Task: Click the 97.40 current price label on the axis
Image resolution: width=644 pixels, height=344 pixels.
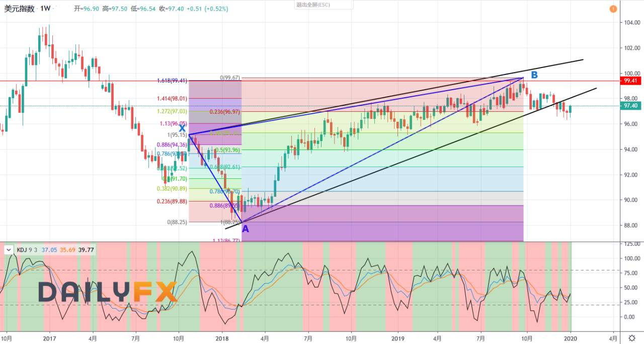Action: [x=631, y=106]
